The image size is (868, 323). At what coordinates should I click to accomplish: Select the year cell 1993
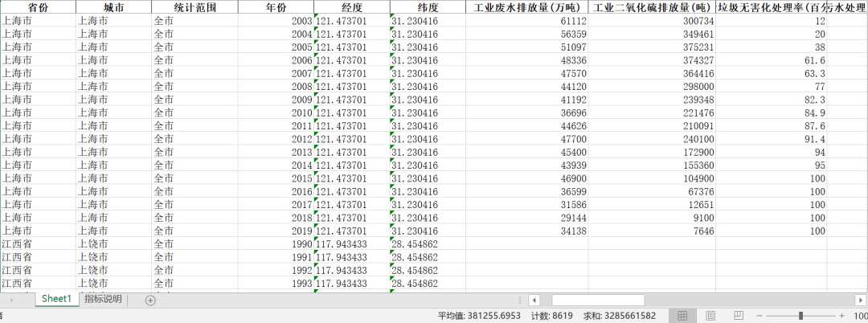(276, 284)
